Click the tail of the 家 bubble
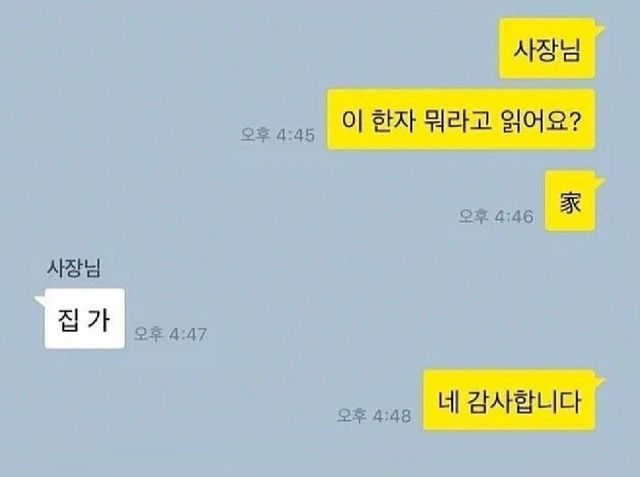Image resolution: width=640 pixels, height=477 pixels. pos(600,182)
